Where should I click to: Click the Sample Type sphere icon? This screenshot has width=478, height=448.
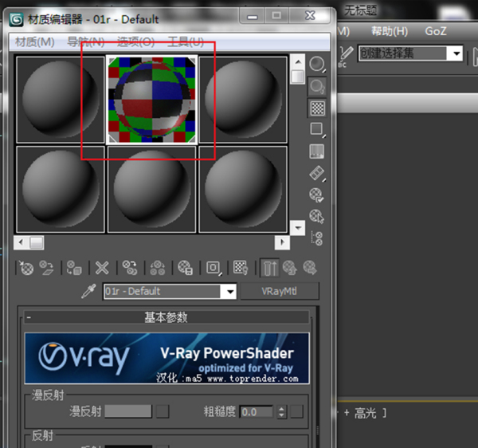point(317,65)
